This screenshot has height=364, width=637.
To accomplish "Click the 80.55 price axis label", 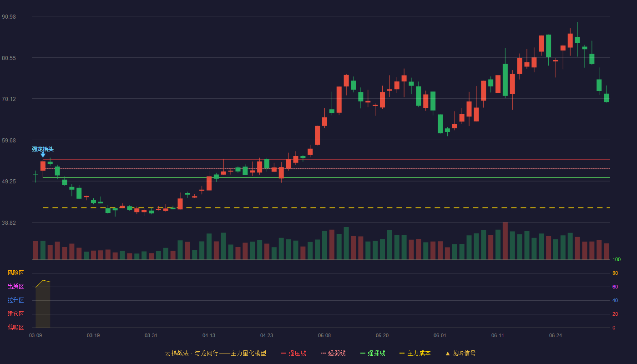I will tap(9, 58).
